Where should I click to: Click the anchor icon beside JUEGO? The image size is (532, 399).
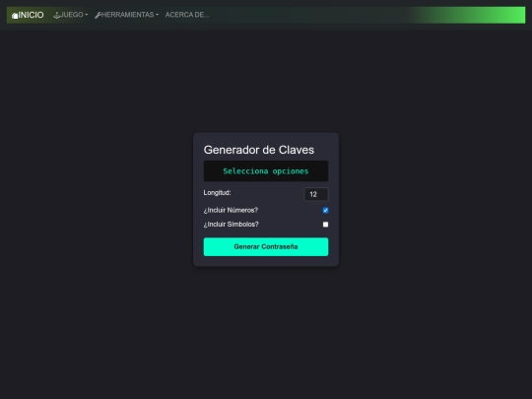(57, 15)
